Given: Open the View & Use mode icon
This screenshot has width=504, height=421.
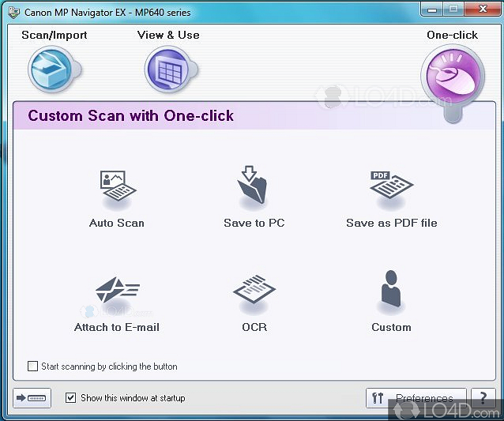Looking at the screenshot, I should [x=170, y=70].
